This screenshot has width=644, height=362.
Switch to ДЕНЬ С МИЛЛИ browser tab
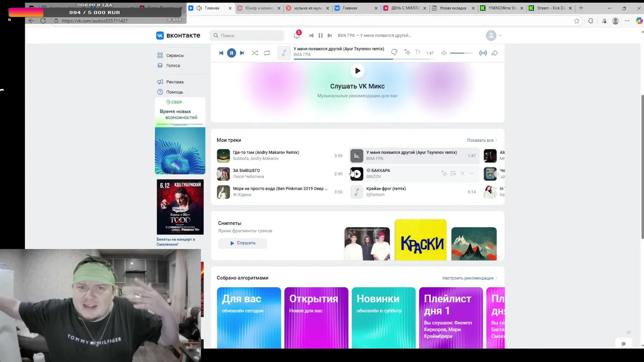pos(405,8)
